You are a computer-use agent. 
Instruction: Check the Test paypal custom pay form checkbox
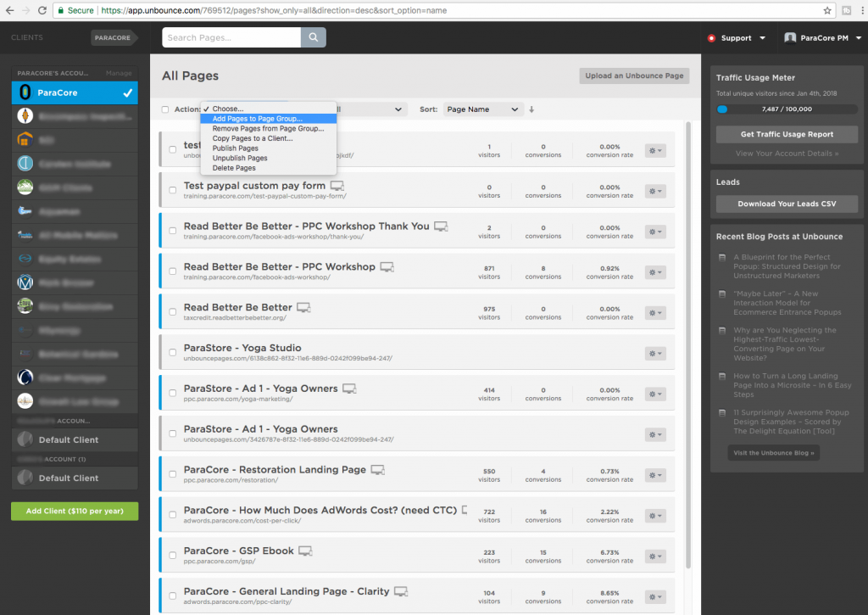coord(173,190)
